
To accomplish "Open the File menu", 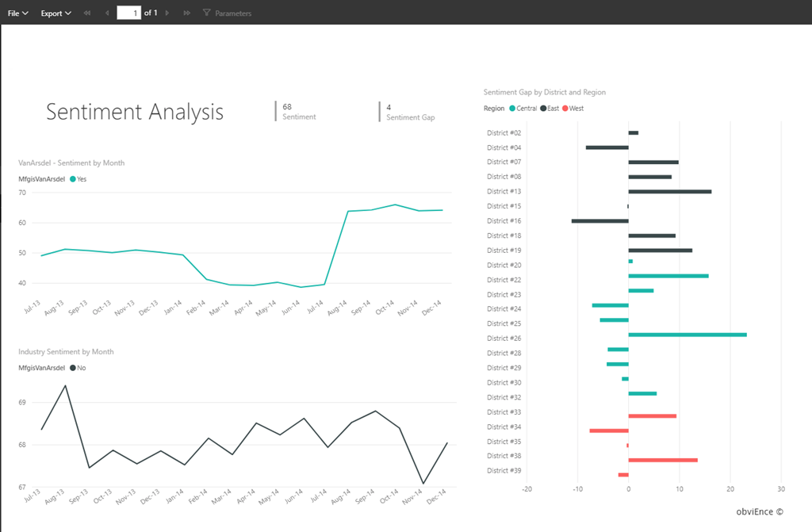I will (x=18, y=13).
